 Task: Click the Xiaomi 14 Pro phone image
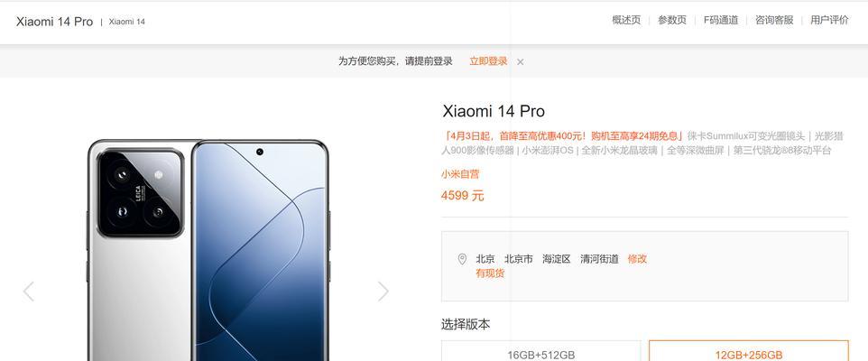[208, 250]
